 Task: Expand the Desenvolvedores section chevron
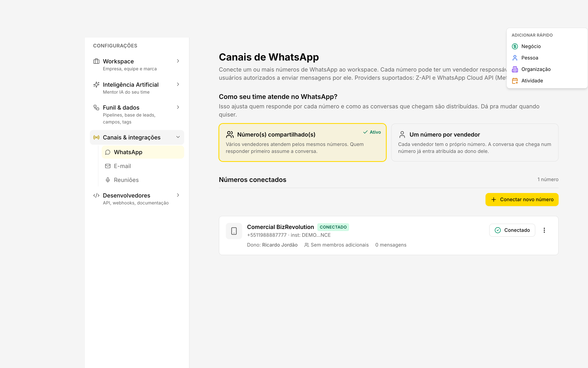[x=178, y=195]
